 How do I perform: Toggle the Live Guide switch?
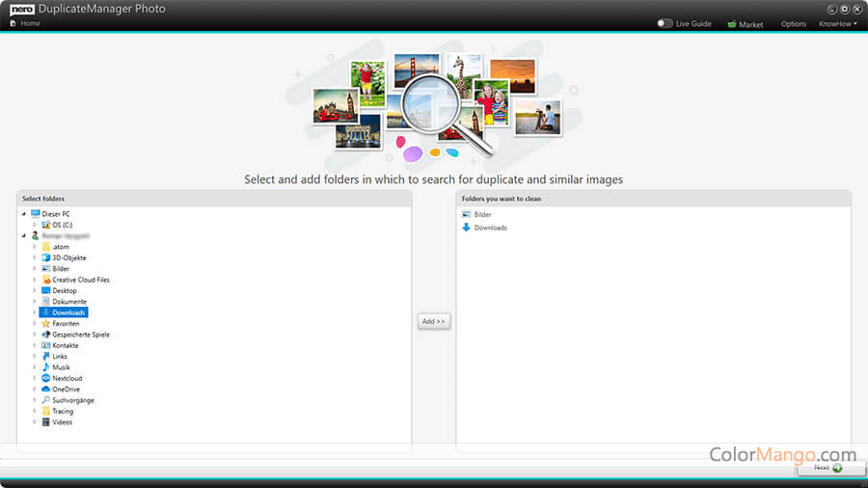(665, 23)
